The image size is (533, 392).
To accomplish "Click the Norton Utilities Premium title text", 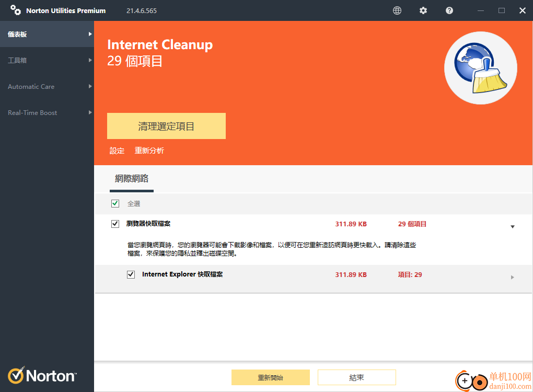I will click(x=66, y=10).
